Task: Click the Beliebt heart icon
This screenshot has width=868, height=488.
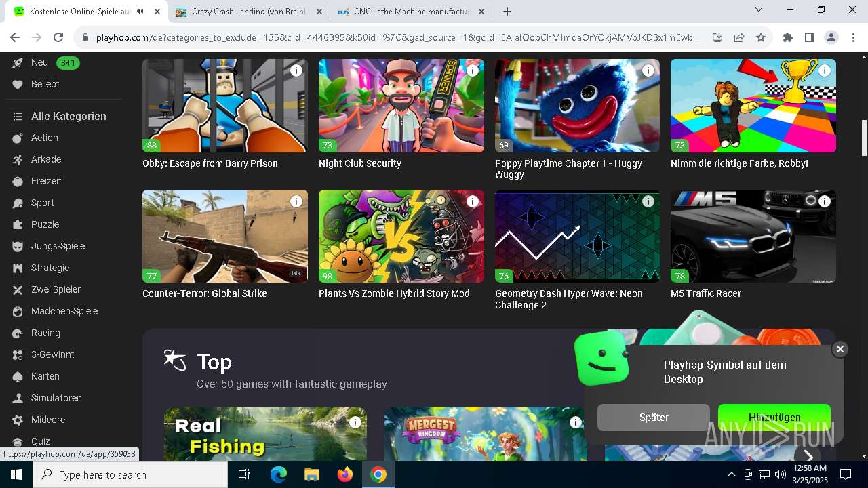Action: [x=18, y=84]
